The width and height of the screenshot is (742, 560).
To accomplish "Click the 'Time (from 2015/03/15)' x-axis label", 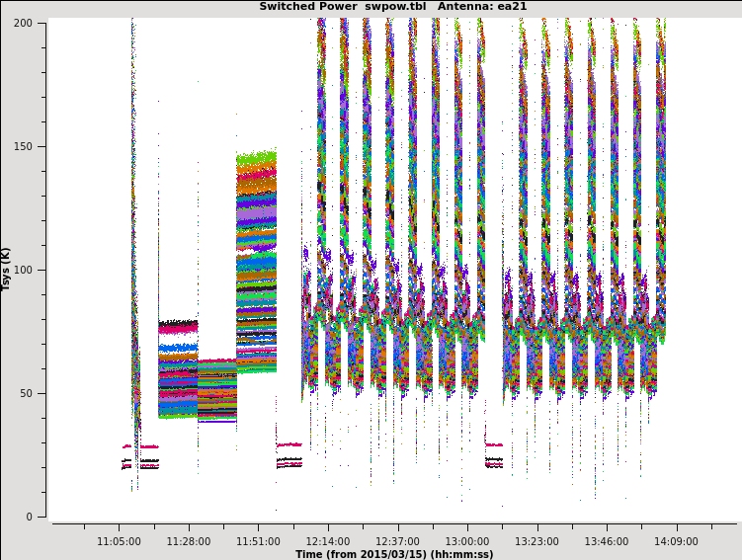I will 394,554.
